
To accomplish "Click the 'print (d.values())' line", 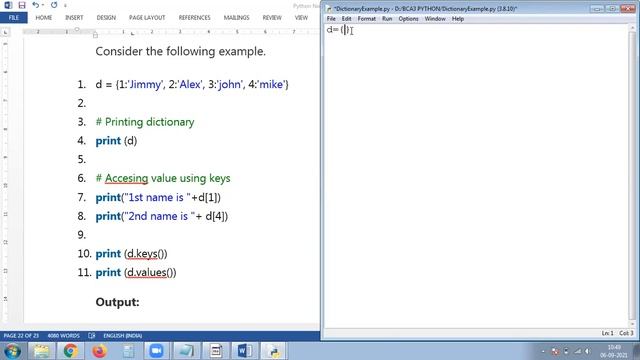I will coord(136,273).
